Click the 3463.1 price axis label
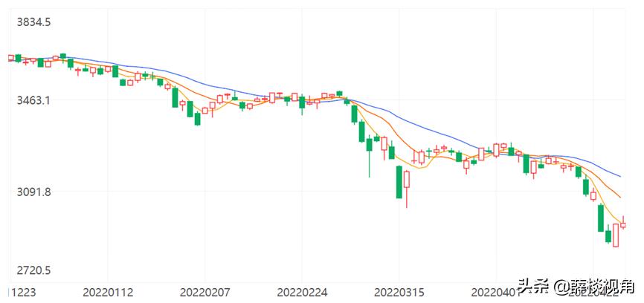Viewport: 644px width, 303px height. click(x=33, y=100)
